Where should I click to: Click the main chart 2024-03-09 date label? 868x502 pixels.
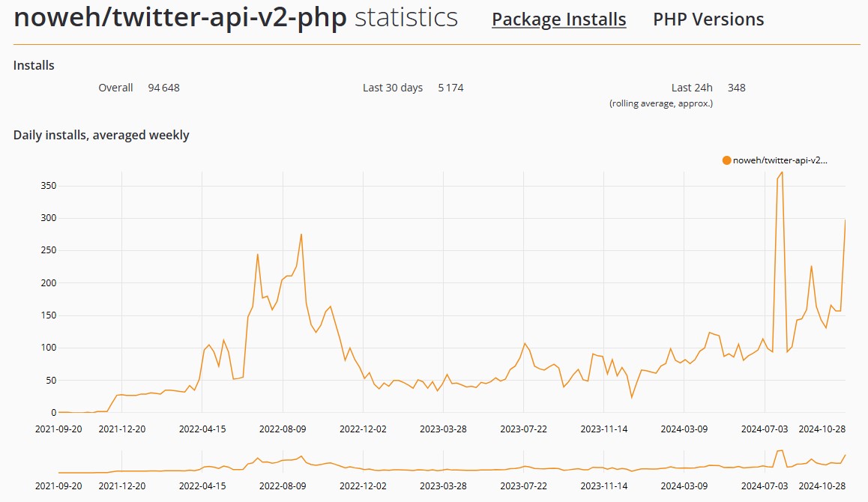[684, 429]
